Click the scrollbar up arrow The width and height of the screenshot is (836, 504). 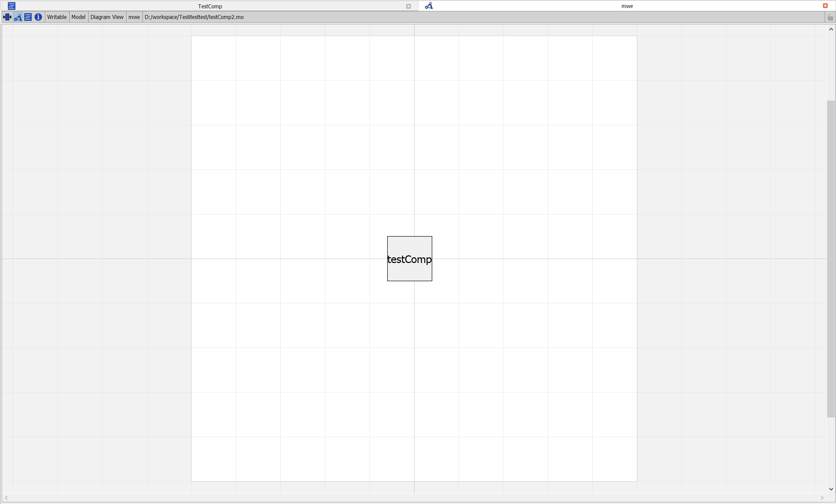831,29
